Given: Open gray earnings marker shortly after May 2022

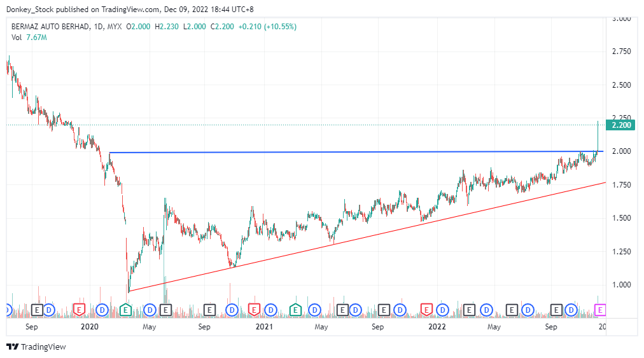Looking at the screenshot, I should 512,310.
